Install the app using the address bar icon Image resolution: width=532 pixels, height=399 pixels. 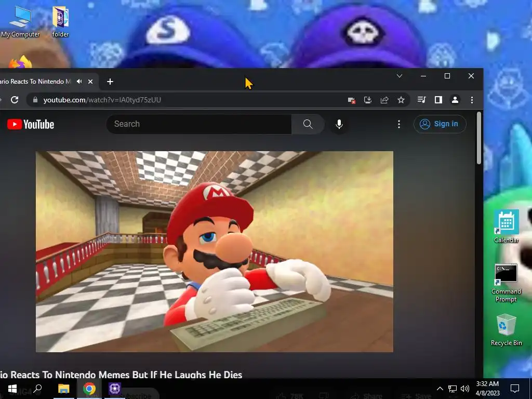click(x=368, y=100)
